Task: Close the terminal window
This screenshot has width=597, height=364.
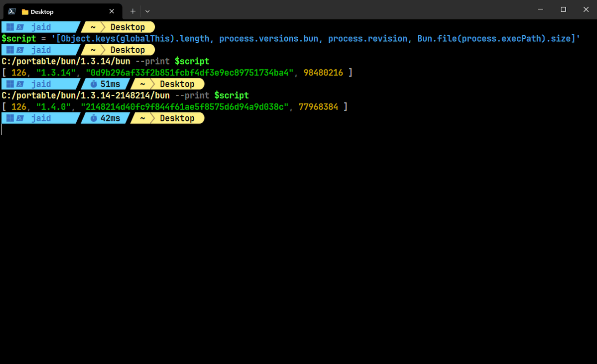Action: coord(586,9)
